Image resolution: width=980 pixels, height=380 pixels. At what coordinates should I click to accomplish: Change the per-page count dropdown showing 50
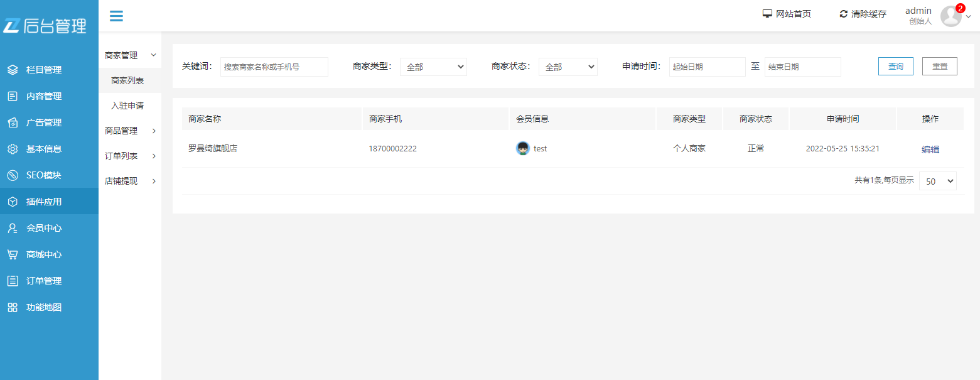pos(937,181)
